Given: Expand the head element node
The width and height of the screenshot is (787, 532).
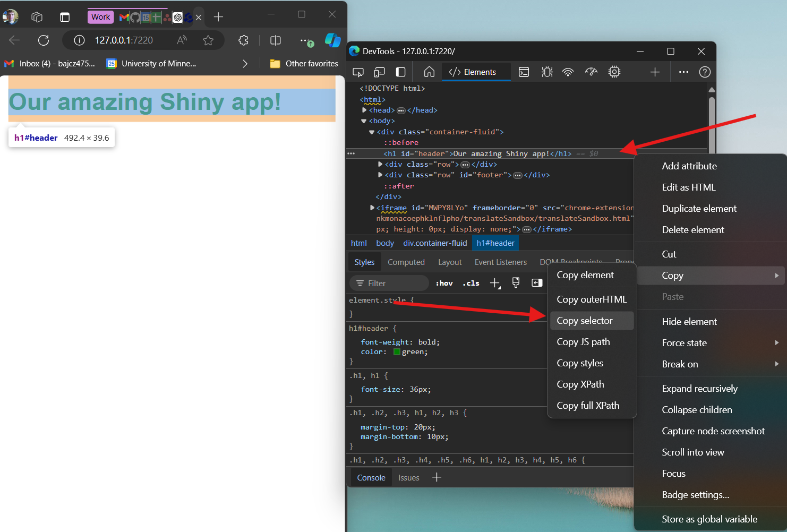Looking at the screenshot, I should click(x=364, y=110).
